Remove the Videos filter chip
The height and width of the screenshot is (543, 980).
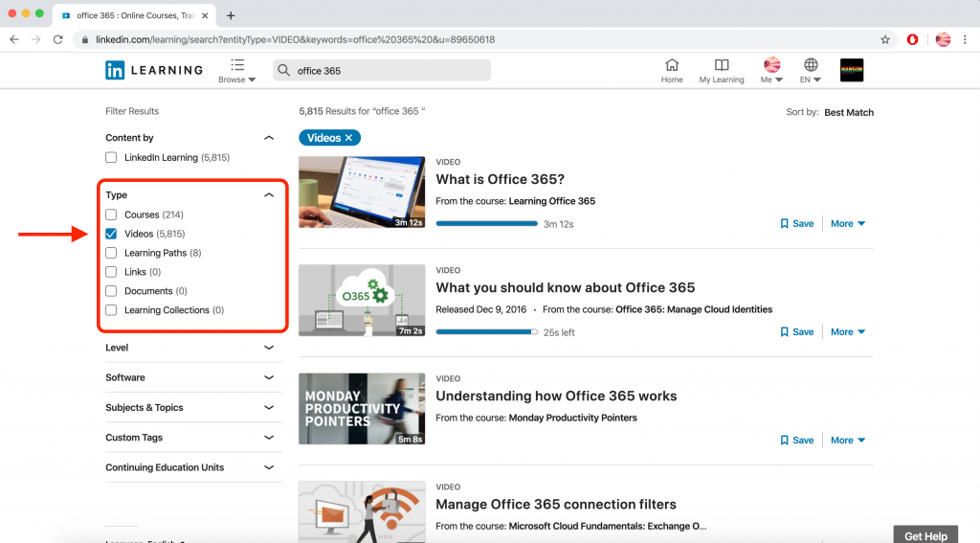[348, 138]
